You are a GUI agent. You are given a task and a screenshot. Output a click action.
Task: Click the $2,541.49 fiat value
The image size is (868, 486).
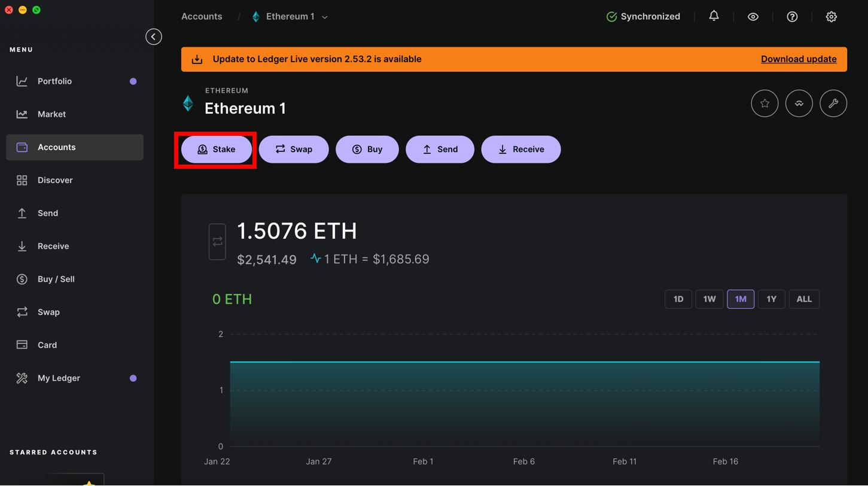pos(267,260)
